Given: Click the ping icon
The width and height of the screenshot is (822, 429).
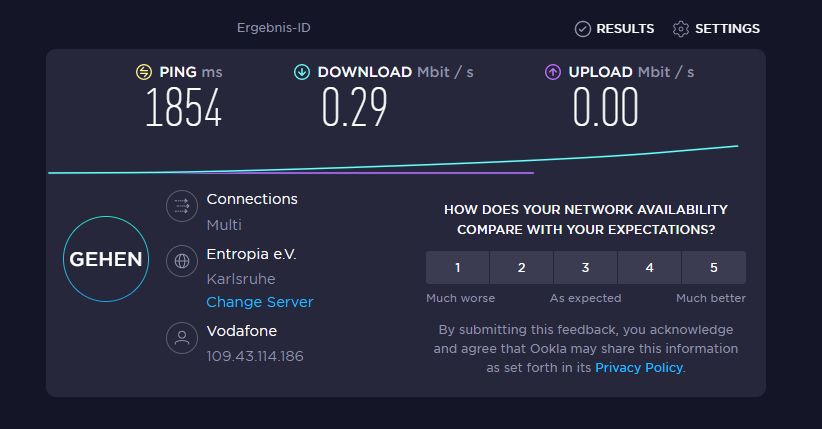Looking at the screenshot, I should pyautogui.click(x=144, y=72).
